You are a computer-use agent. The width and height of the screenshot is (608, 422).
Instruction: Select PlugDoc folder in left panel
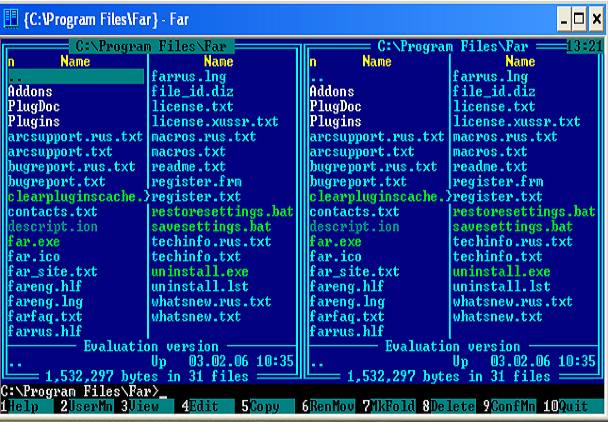33,106
